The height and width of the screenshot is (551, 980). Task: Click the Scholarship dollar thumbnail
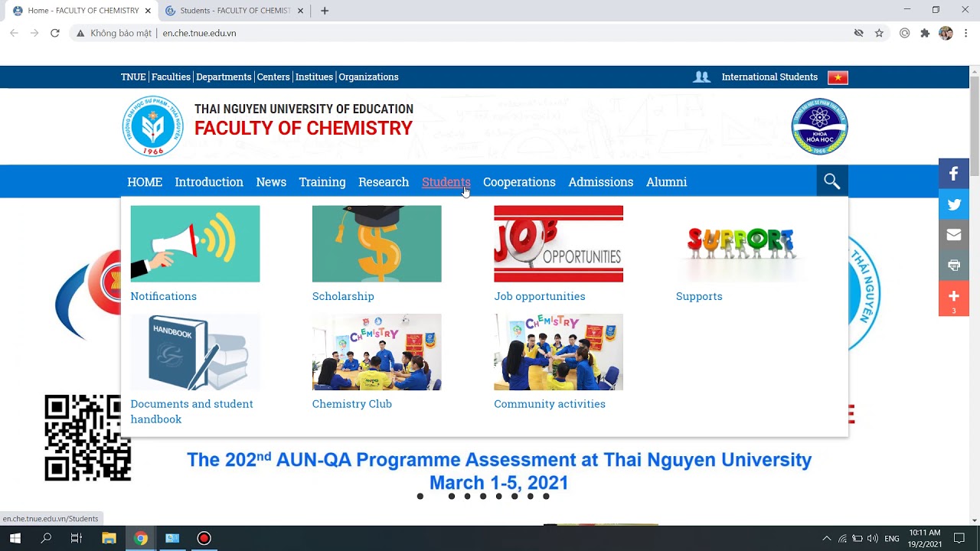(377, 243)
